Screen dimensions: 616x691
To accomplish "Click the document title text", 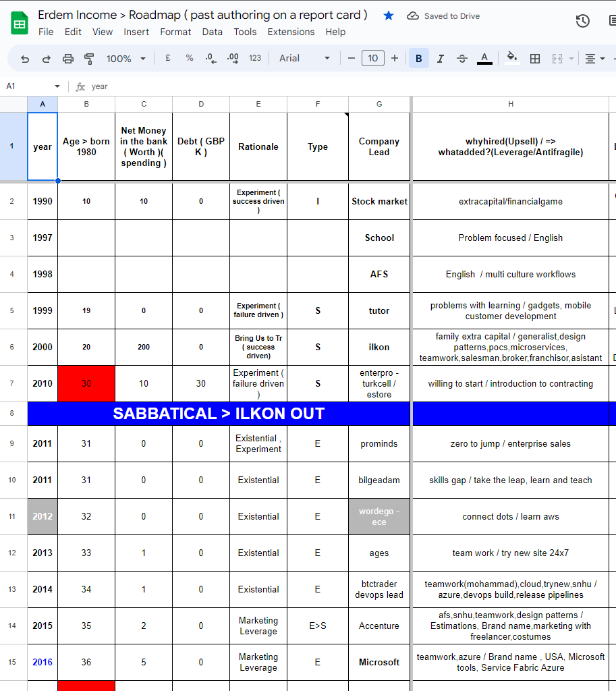I will [202, 15].
